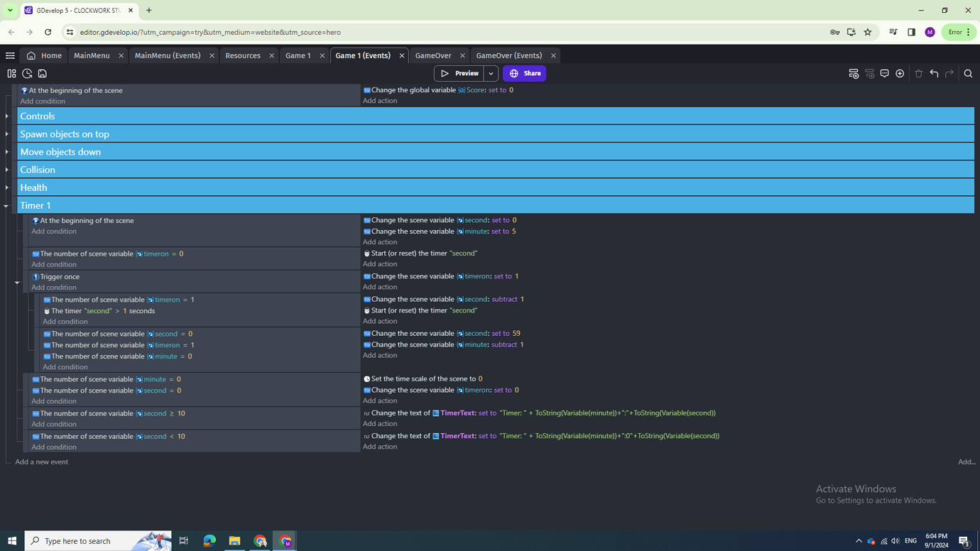This screenshot has width=980, height=551.
Task: Open Chrome from the Windows taskbar
Action: [260, 540]
